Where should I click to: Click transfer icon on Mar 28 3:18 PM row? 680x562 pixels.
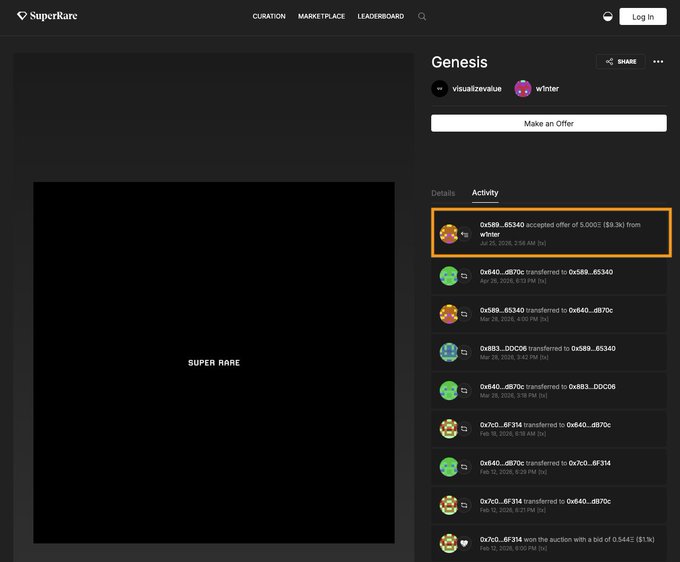464,390
